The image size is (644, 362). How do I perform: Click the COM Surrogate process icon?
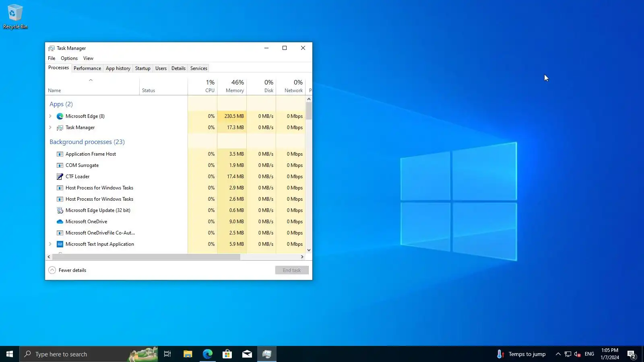coord(60,165)
